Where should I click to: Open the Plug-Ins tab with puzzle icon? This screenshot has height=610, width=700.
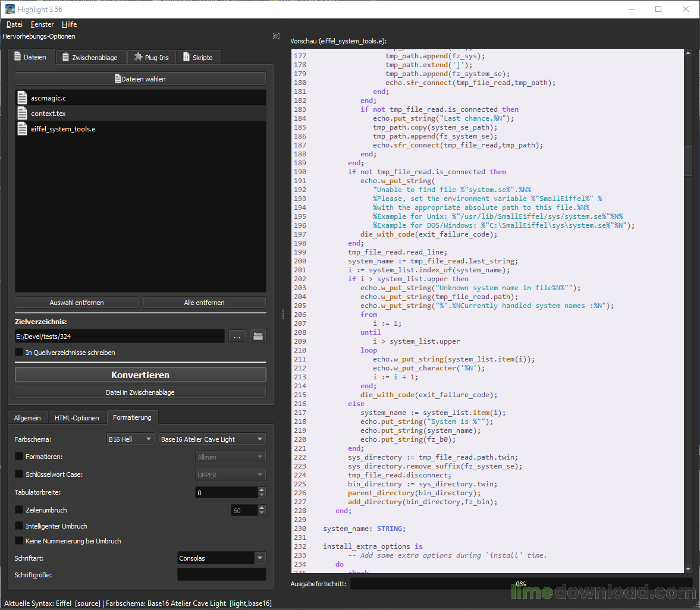[x=151, y=58]
